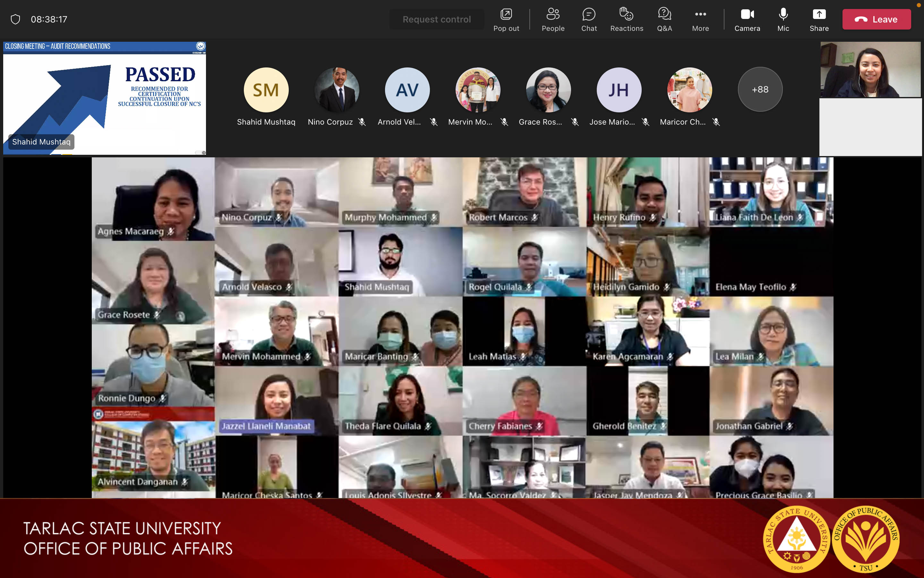Click the Murphy Mohammed video tile
This screenshot has height=578, width=924.
pyautogui.click(x=400, y=192)
